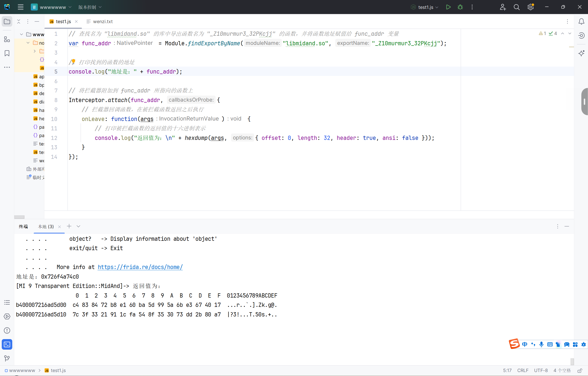
Task: Click the project panel horizontal scrollbar
Action: pos(19,217)
